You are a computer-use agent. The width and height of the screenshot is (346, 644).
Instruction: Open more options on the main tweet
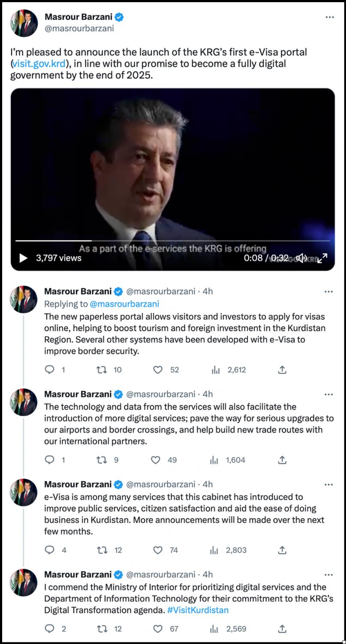click(x=329, y=17)
